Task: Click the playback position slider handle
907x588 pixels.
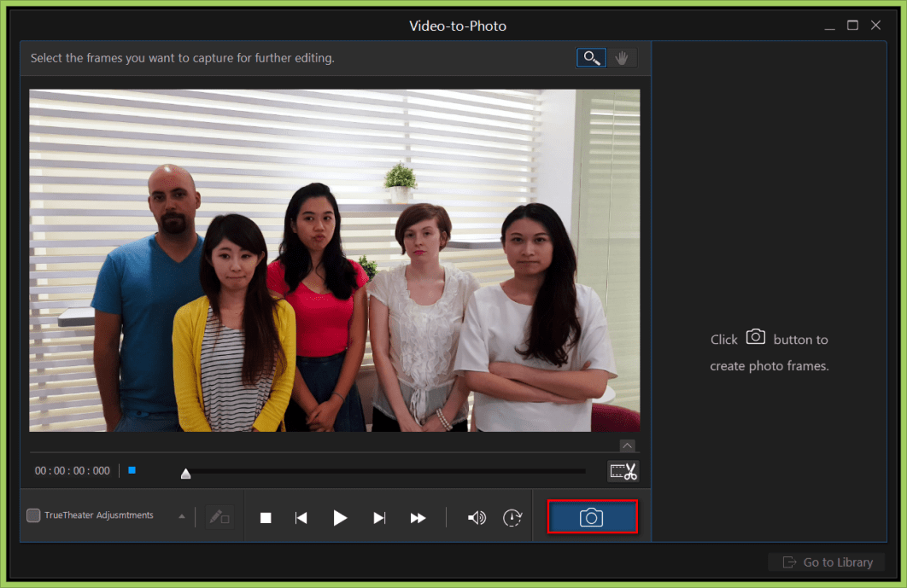Action: [x=185, y=474]
